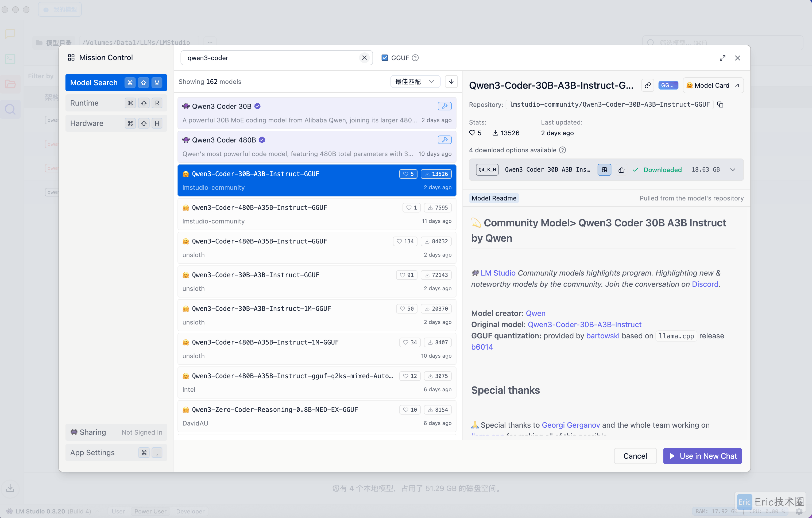
Task: Click likes badge 5 on selected model
Action: point(408,174)
